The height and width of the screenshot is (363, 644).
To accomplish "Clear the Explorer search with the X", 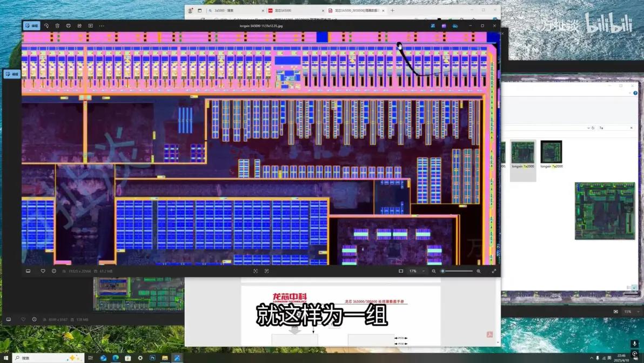I will pyautogui.click(x=631, y=128).
